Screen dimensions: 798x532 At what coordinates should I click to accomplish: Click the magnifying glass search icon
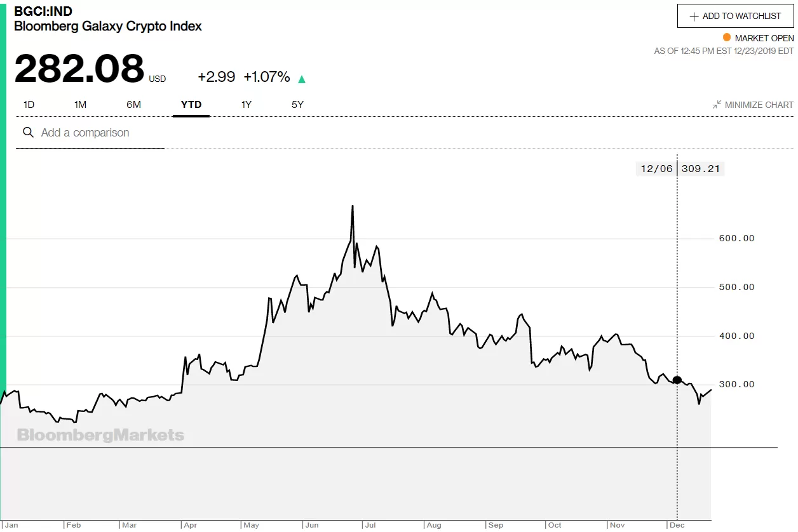(28, 132)
